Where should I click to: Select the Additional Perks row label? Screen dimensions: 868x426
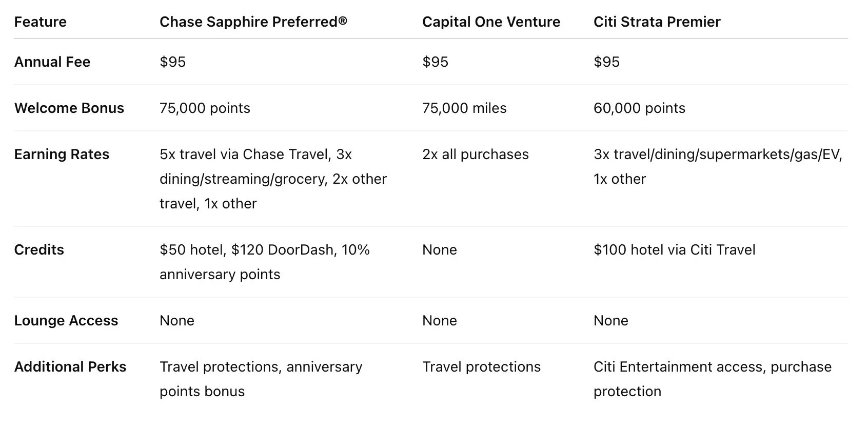coord(70,366)
